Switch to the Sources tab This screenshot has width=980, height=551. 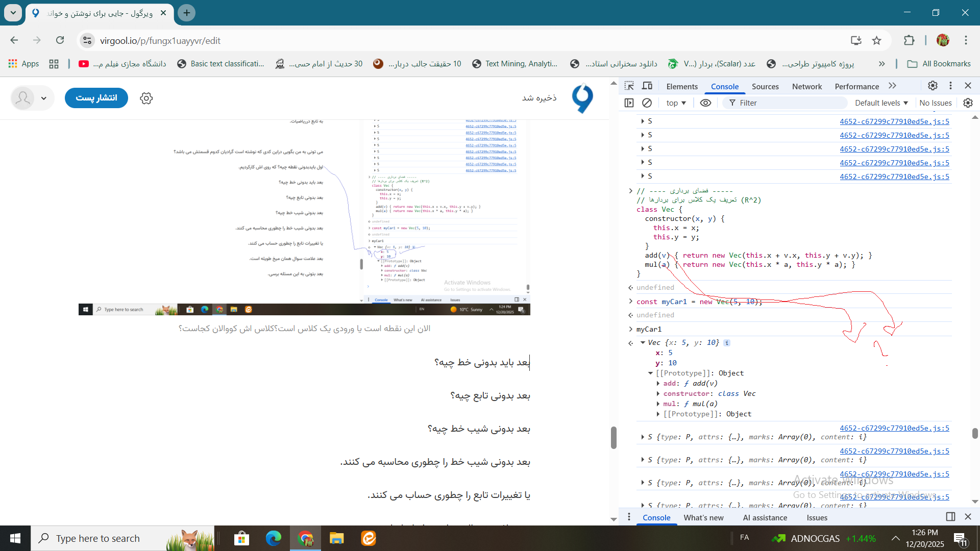pyautogui.click(x=765, y=86)
